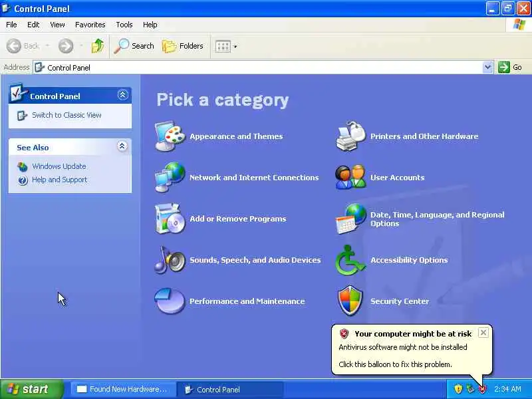Click the 'Click this balloon to fix this problem' text
This screenshot has width=532, height=399.
[395, 364]
